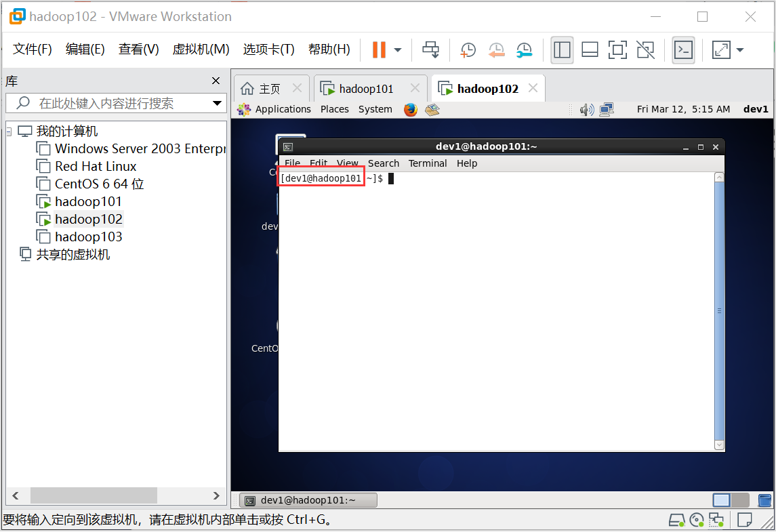Send Ctrl+Alt+Del to the virtual machine
The height and width of the screenshot is (532, 776).
tap(430, 49)
